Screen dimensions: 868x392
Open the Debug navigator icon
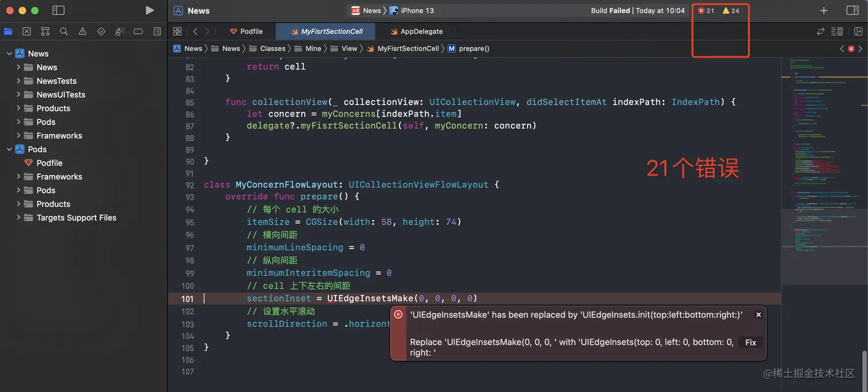point(119,32)
